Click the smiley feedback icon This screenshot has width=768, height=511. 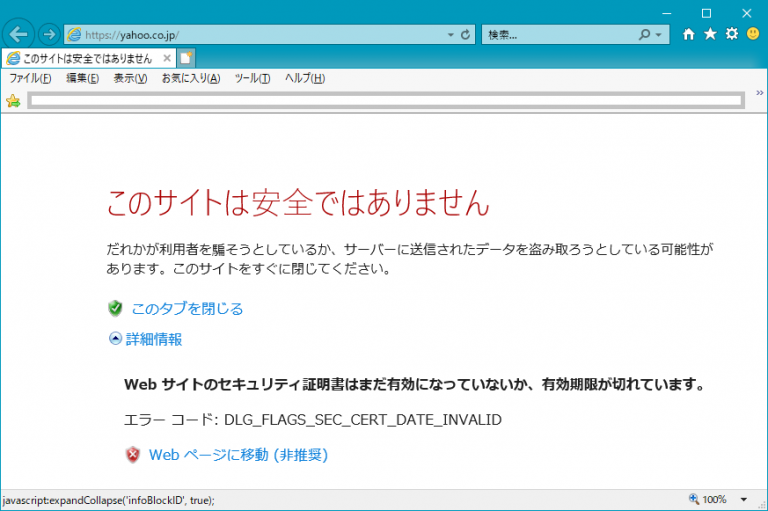tap(752, 34)
